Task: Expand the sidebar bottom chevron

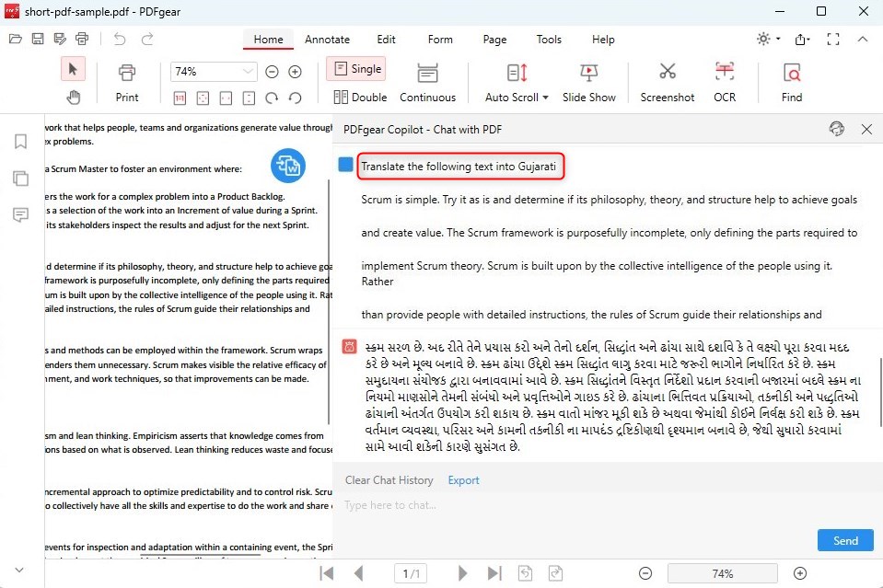Action: pyautogui.click(x=19, y=570)
